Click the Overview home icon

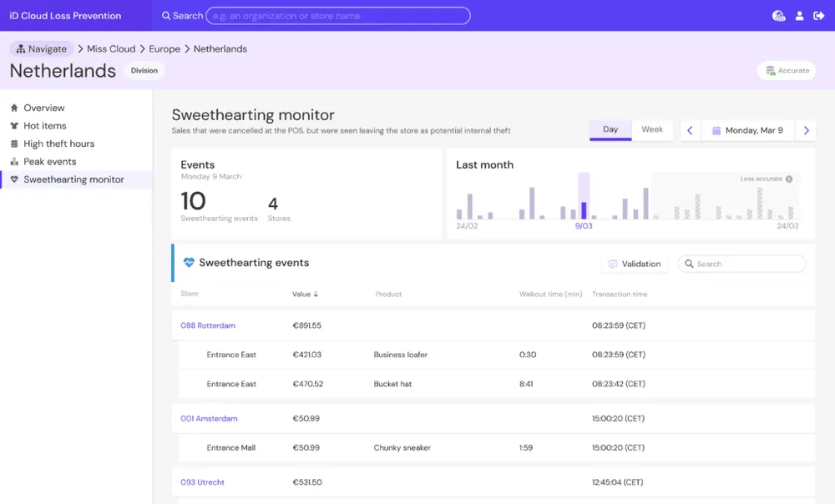[x=14, y=108]
